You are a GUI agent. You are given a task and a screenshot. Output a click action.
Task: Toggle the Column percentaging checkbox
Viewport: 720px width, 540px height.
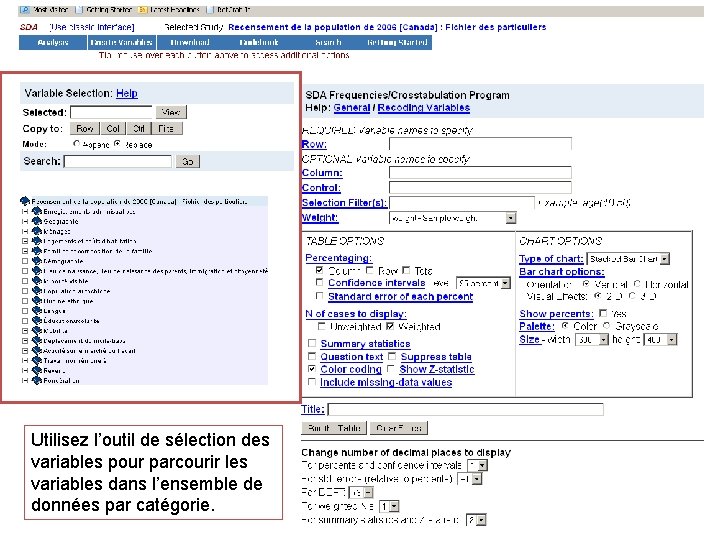tap(320, 270)
